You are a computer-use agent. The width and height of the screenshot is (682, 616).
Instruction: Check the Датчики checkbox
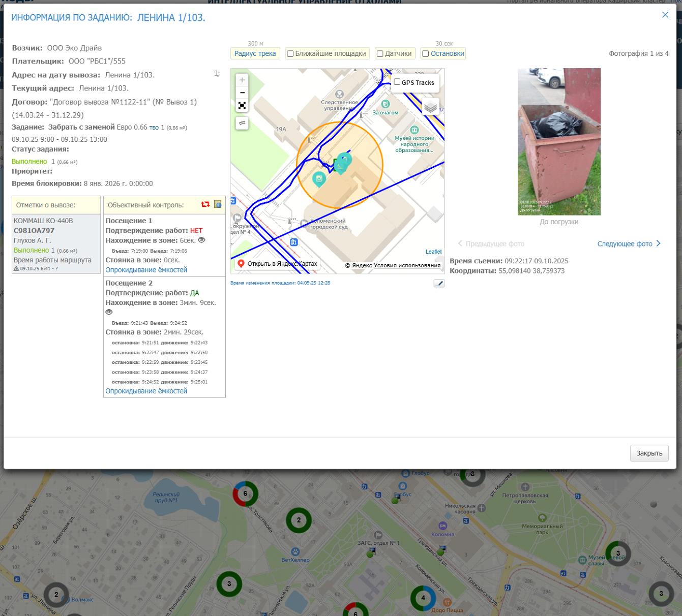[380, 54]
